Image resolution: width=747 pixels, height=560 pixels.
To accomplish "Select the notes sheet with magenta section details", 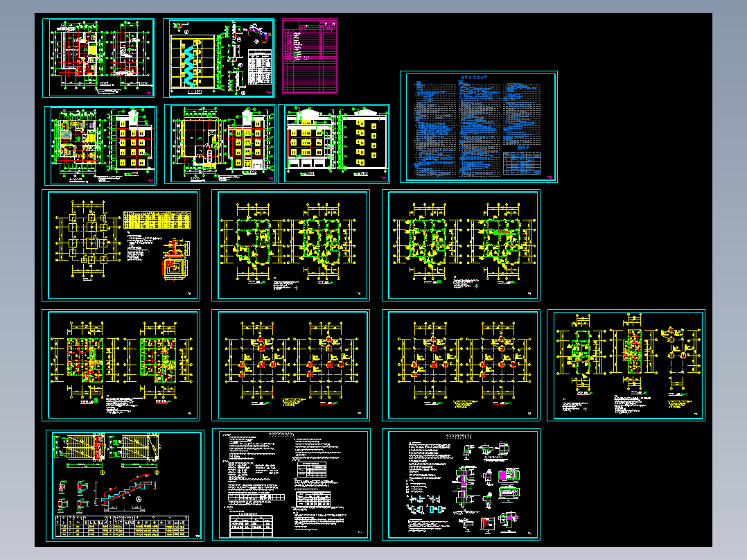I will click(x=462, y=484).
